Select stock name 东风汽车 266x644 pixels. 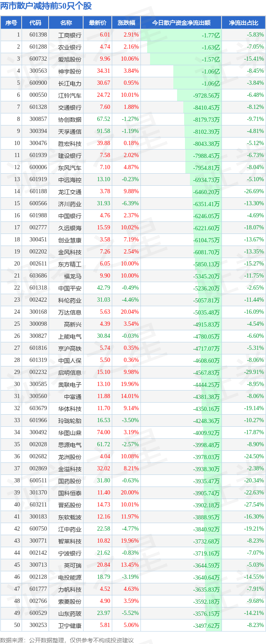coord(70,168)
